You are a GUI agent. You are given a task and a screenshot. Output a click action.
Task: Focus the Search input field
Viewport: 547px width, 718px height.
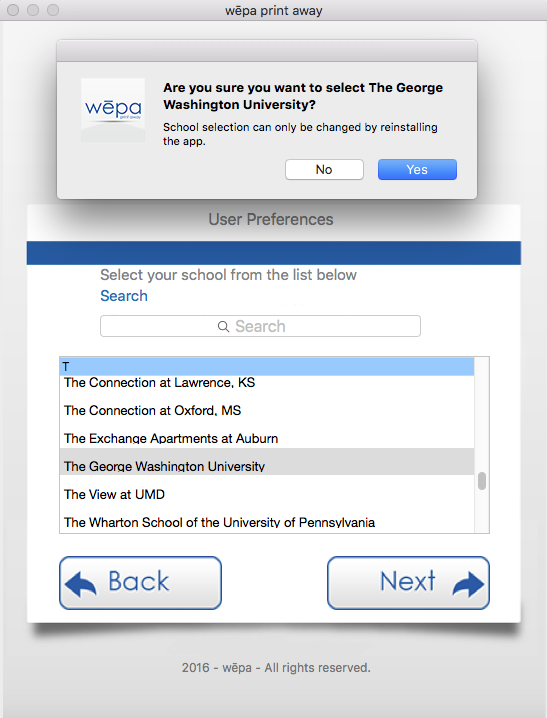pyautogui.click(x=260, y=326)
